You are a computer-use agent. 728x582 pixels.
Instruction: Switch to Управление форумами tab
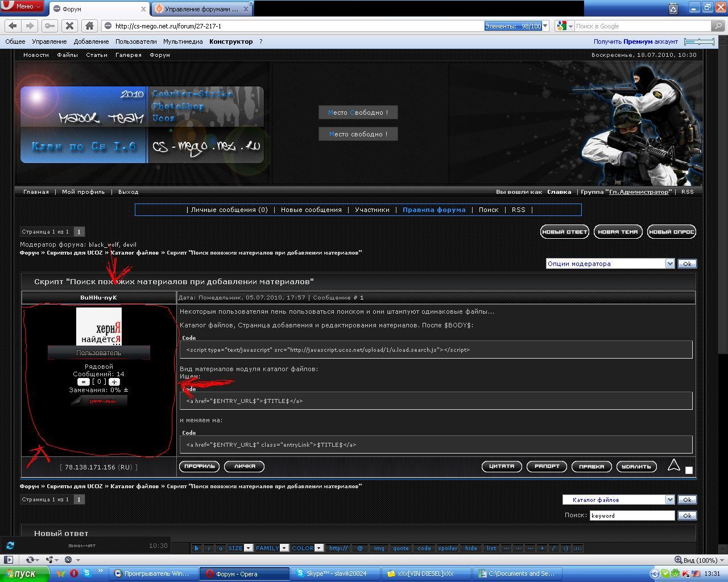click(202, 9)
